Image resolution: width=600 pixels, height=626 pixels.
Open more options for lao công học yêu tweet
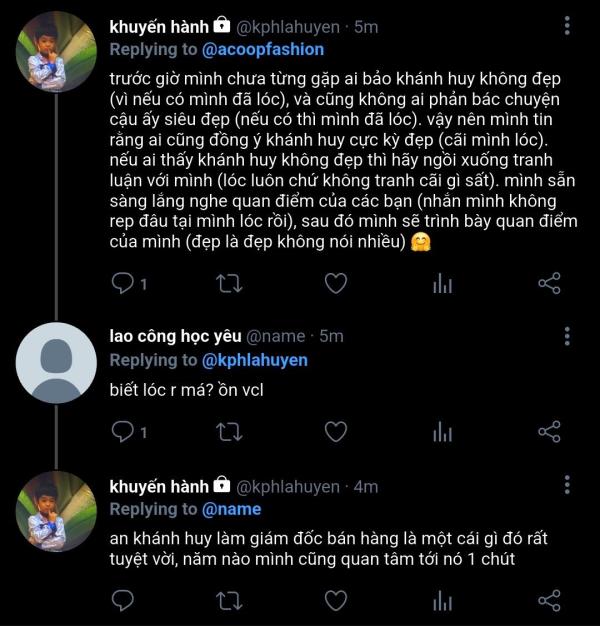pyautogui.click(x=567, y=336)
